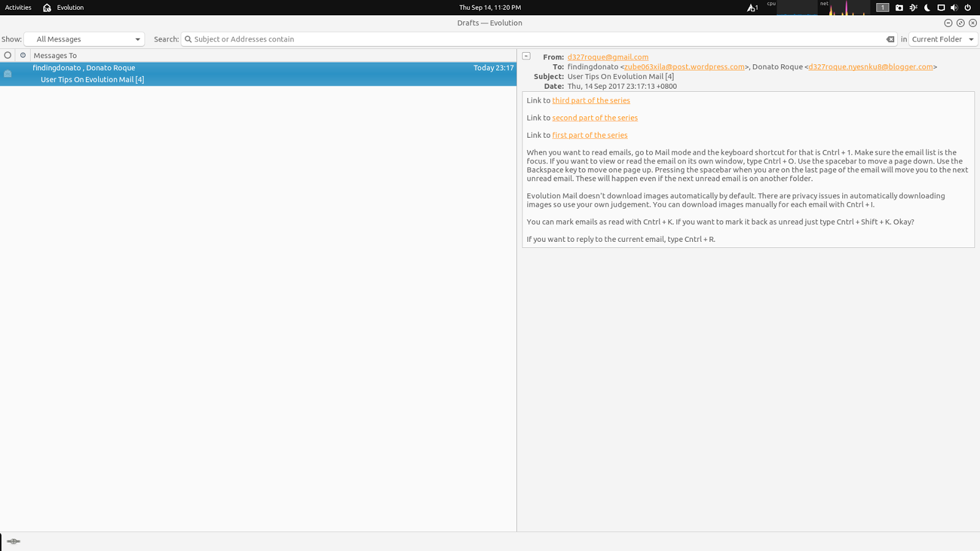Close the Evolution window
The image size is (980, 551).
973,23
